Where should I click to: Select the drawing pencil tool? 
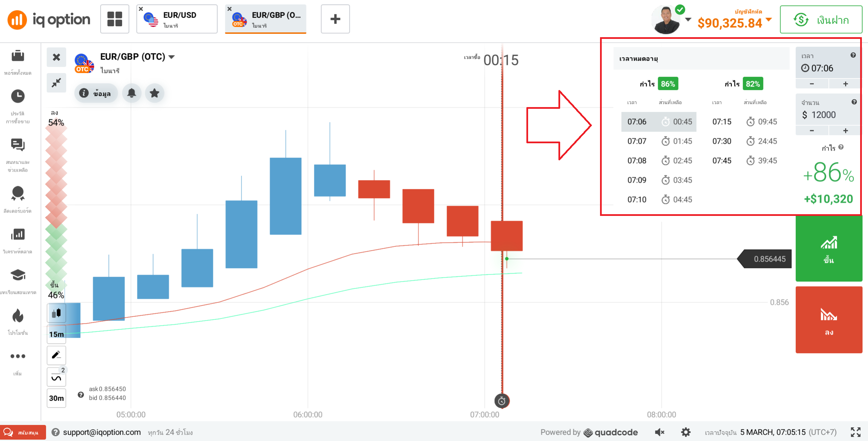(x=56, y=355)
